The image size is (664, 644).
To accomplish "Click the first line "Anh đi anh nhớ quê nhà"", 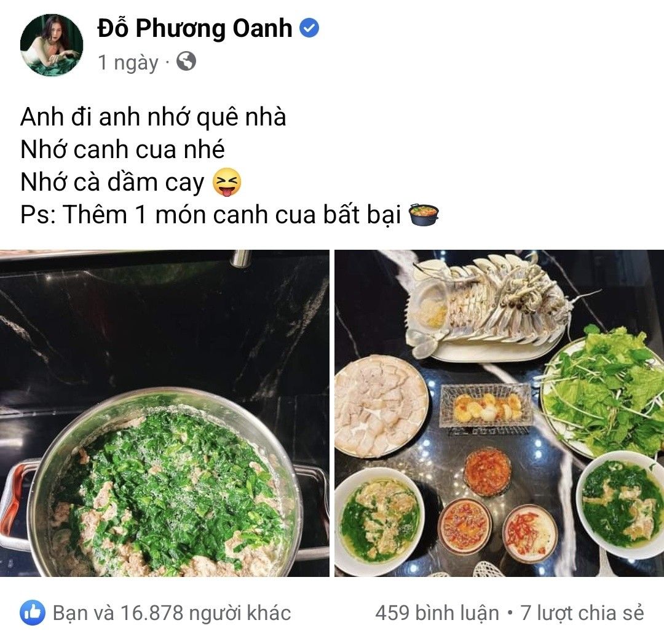I will (x=153, y=117).
